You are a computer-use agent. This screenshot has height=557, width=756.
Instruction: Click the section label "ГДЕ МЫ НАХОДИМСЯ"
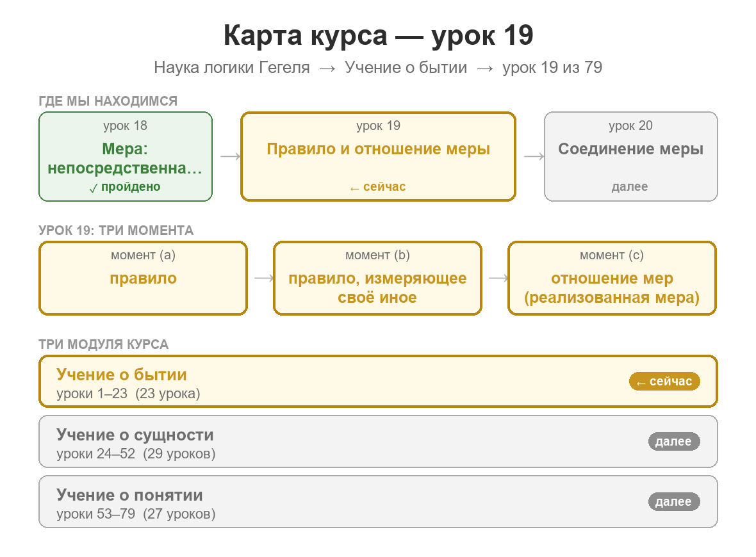(108, 101)
